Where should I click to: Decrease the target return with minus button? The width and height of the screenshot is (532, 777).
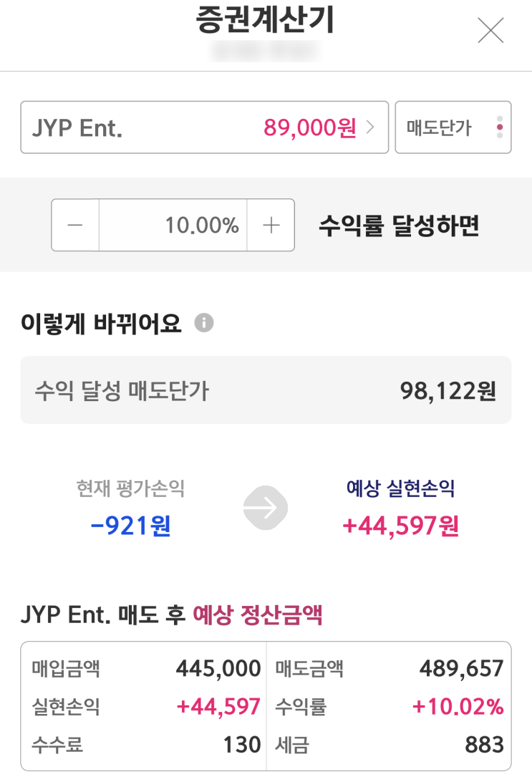tap(75, 225)
